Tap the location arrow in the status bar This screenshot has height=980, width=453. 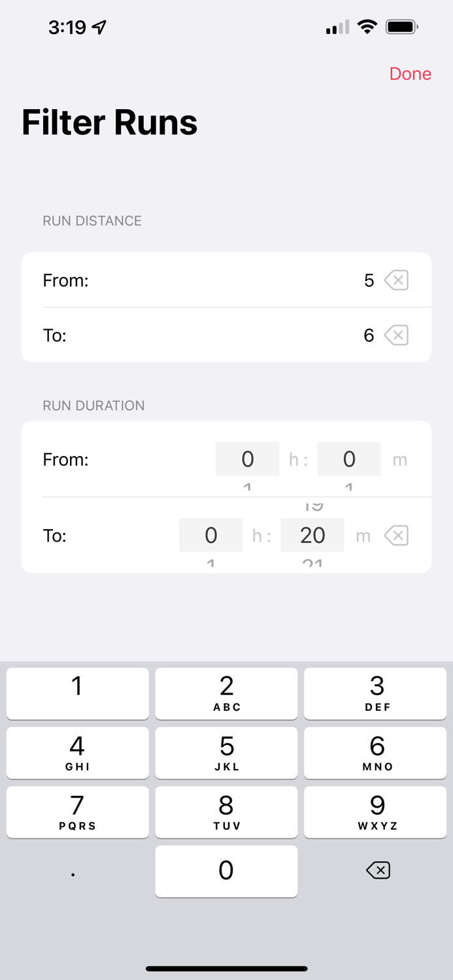click(99, 26)
